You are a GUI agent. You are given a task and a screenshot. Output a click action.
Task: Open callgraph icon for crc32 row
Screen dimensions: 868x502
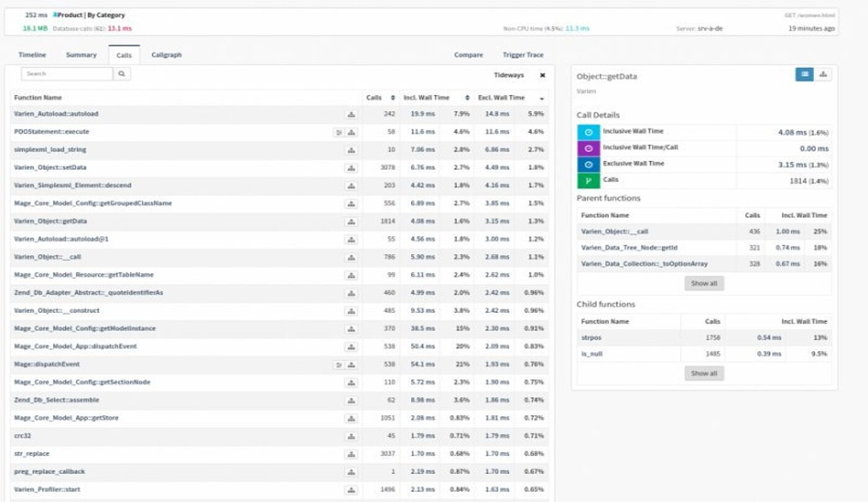pos(352,436)
